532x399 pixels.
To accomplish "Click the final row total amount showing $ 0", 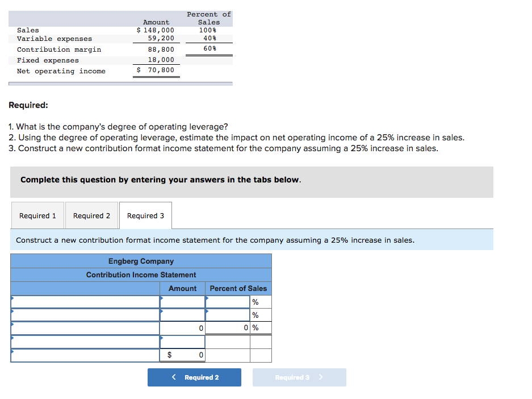I will [182, 355].
